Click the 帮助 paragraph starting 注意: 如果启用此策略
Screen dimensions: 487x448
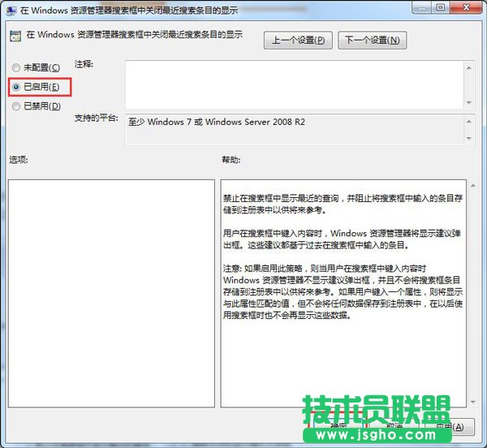click(343, 292)
